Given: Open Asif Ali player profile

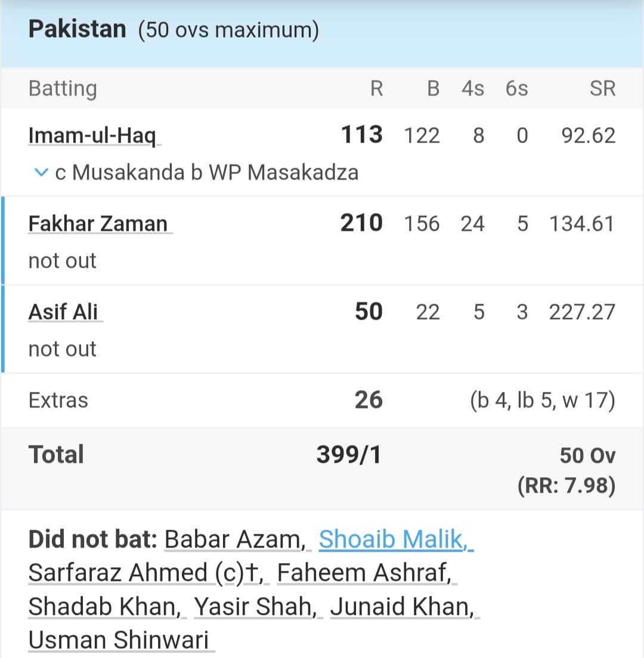Looking at the screenshot, I should click(64, 312).
